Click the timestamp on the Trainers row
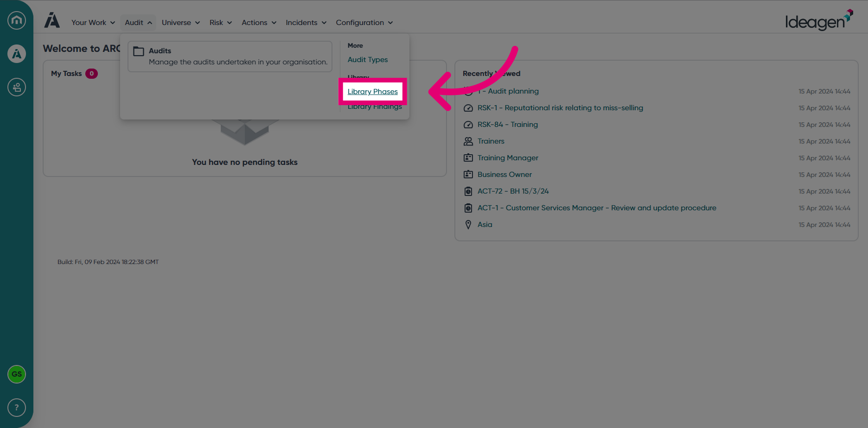 [x=824, y=141]
